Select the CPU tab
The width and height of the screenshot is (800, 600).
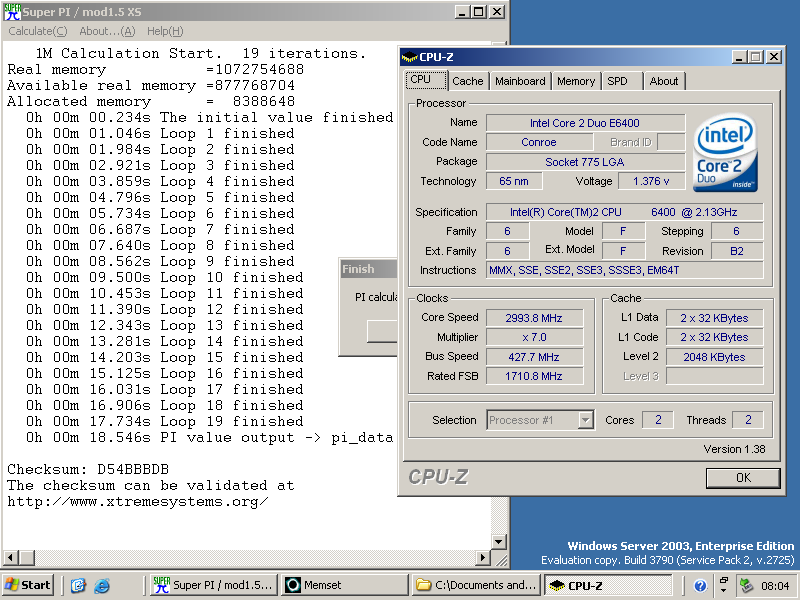pos(426,80)
